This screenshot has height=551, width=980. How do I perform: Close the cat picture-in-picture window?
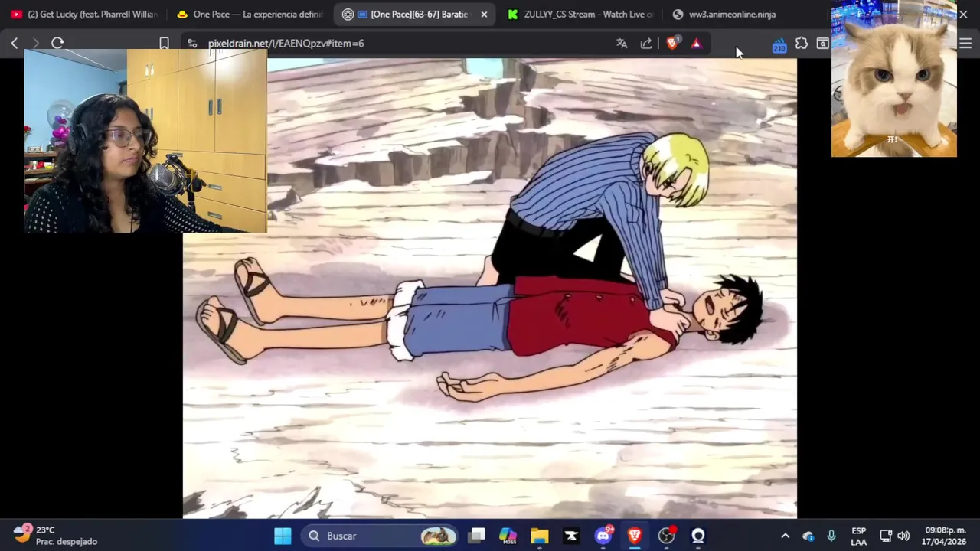click(963, 15)
